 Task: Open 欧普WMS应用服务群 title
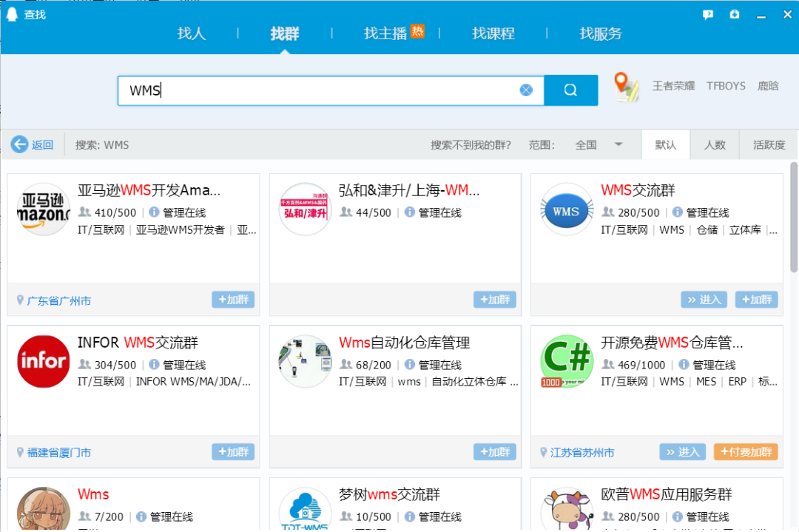click(x=666, y=494)
